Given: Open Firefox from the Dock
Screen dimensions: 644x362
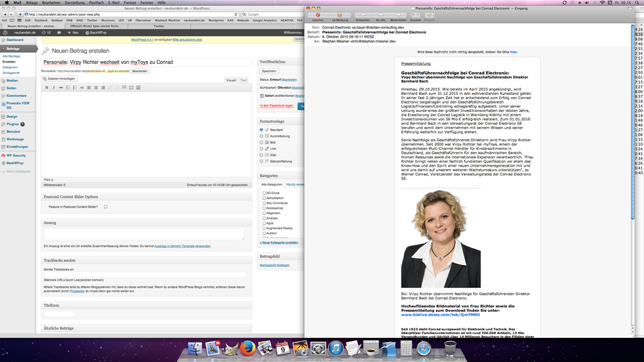Looking at the screenshot, I should point(248,348).
